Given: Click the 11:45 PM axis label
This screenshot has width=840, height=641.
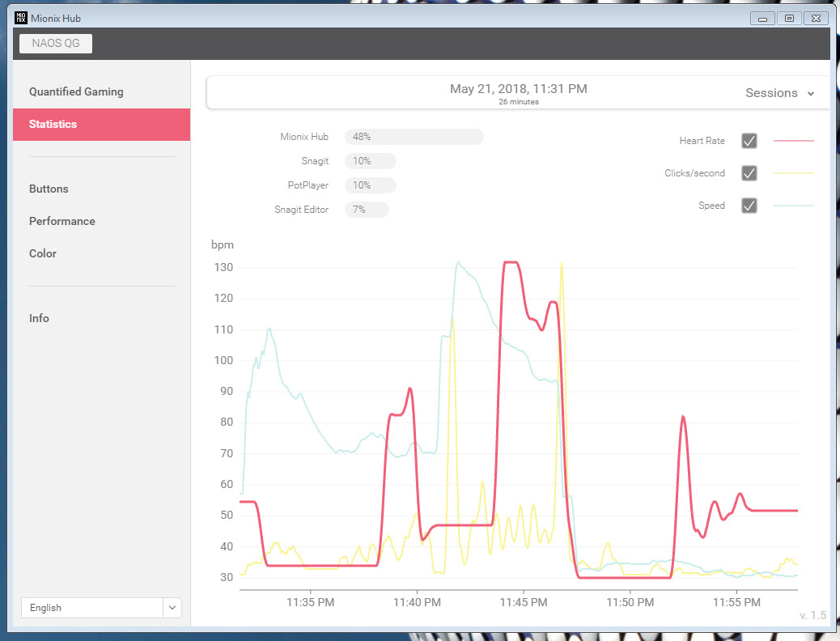Looking at the screenshot, I should [x=524, y=602].
